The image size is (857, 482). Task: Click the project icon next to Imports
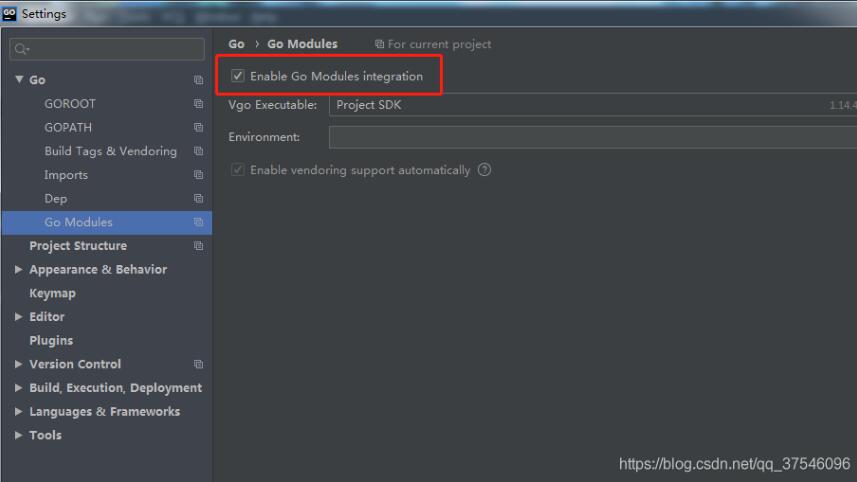[x=198, y=175]
